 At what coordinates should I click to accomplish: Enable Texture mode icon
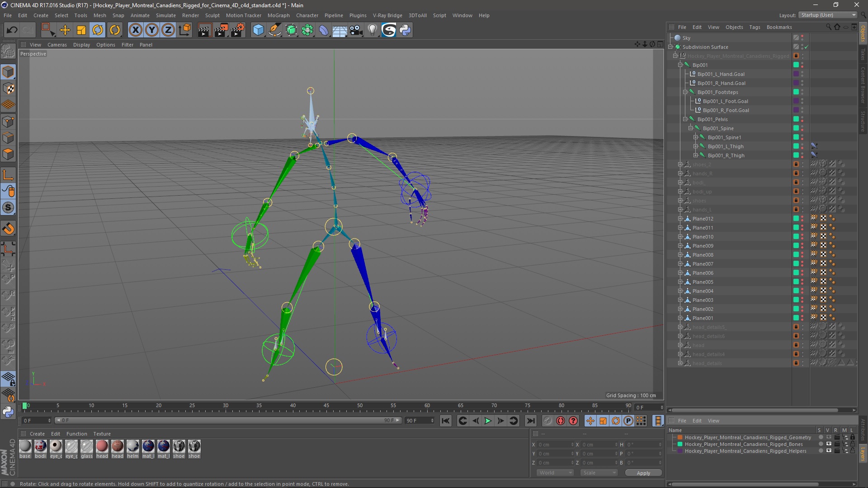(8, 89)
